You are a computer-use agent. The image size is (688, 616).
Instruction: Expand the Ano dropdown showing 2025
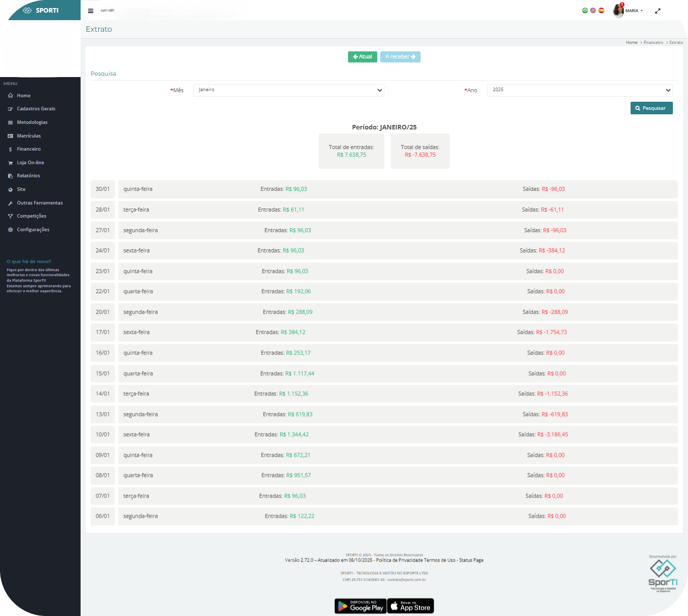pos(579,90)
